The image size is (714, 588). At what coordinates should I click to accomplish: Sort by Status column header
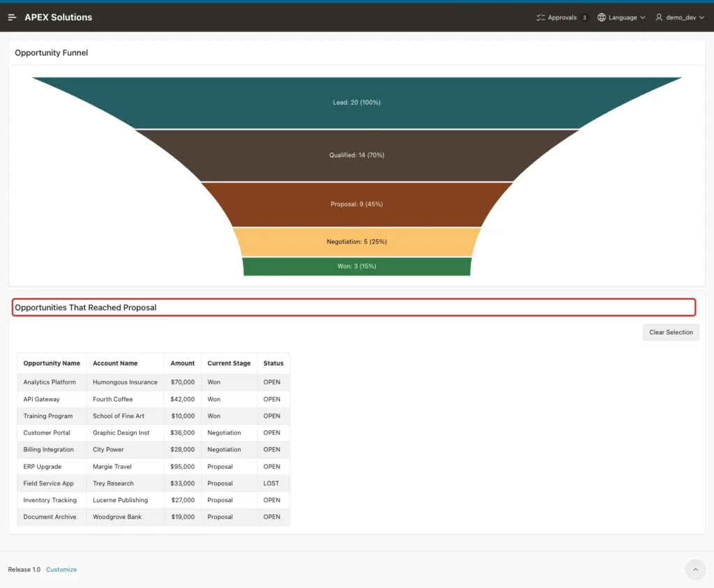[273, 363]
